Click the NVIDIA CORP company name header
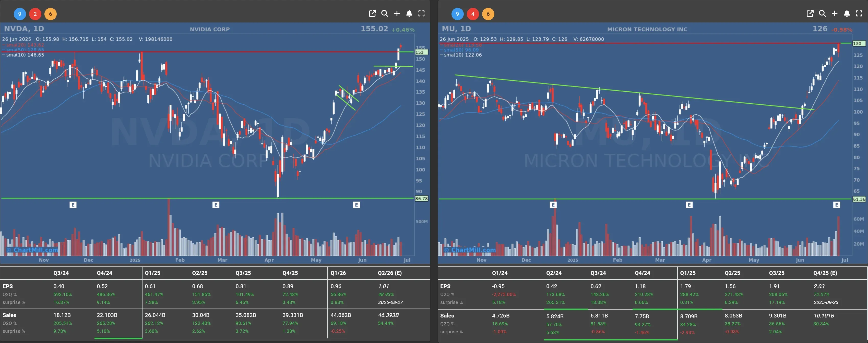 210,29
